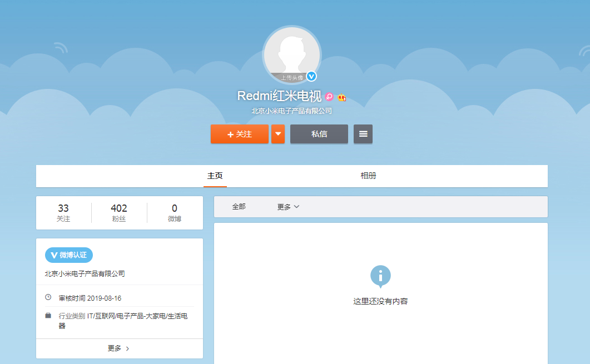Expand 更多 at bottom of info panel
This screenshot has width=590, height=364.
119,348
